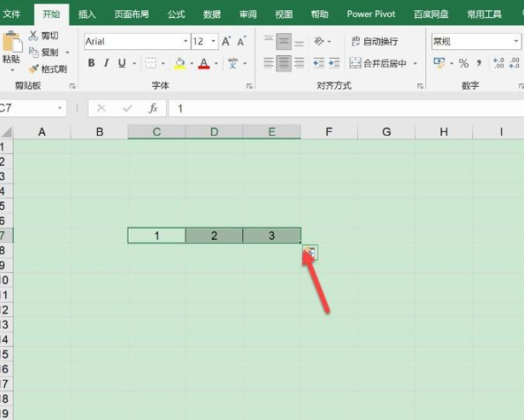Decrease decimal places icon
524x420 pixels.
[x=515, y=63]
